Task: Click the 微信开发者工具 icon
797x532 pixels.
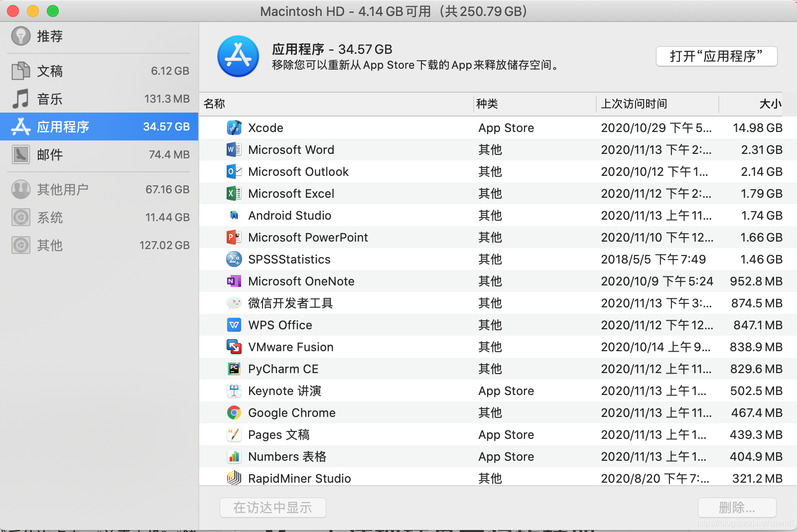Action: (234, 303)
